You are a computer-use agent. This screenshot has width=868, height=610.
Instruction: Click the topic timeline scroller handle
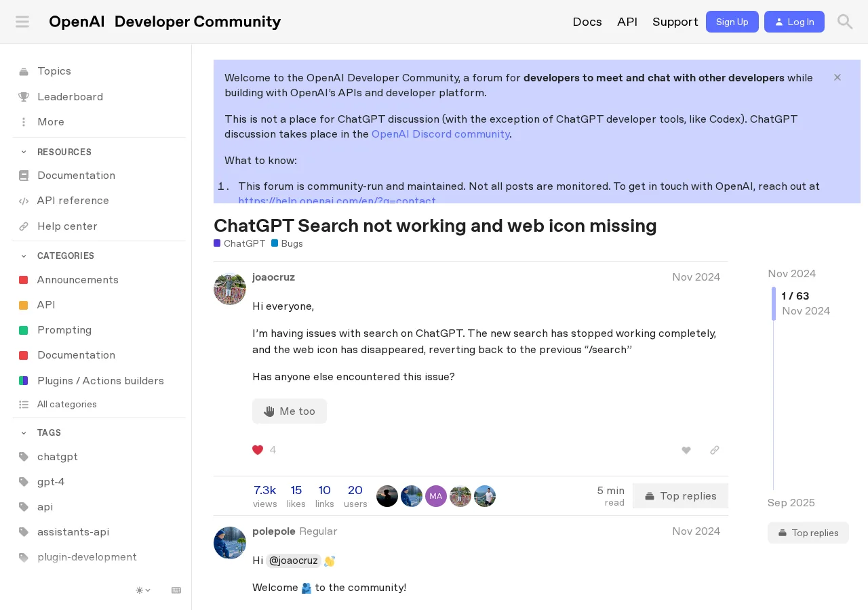774,304
